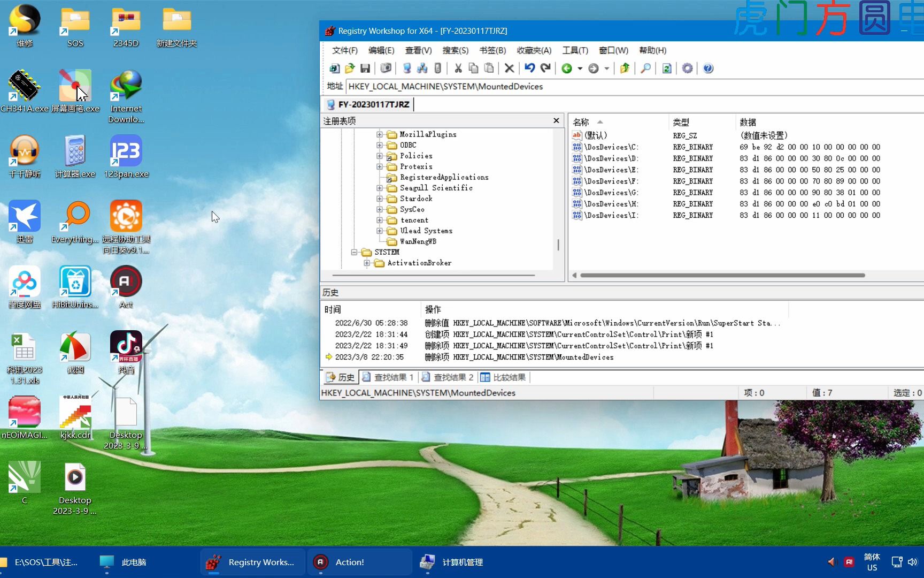Open the 查看(V) menu
The height and width of the screenshot is (578, 924).
tap(418, 50)
